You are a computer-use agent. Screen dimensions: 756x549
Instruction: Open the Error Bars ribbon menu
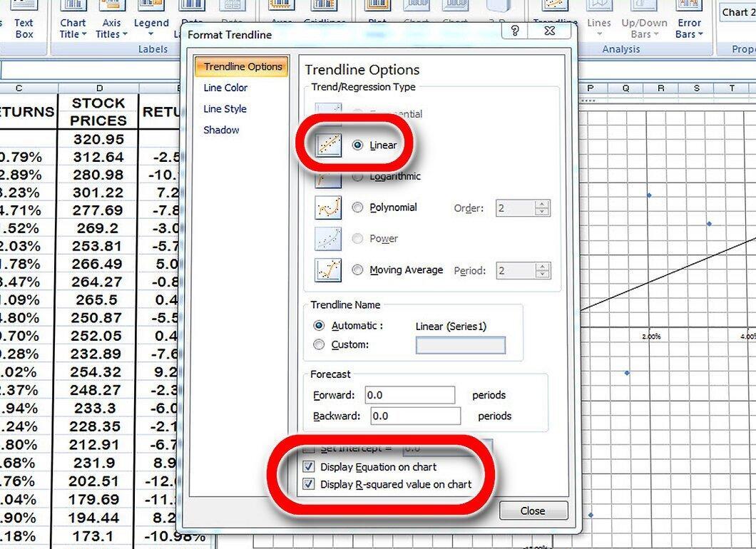tap(689, 21)
